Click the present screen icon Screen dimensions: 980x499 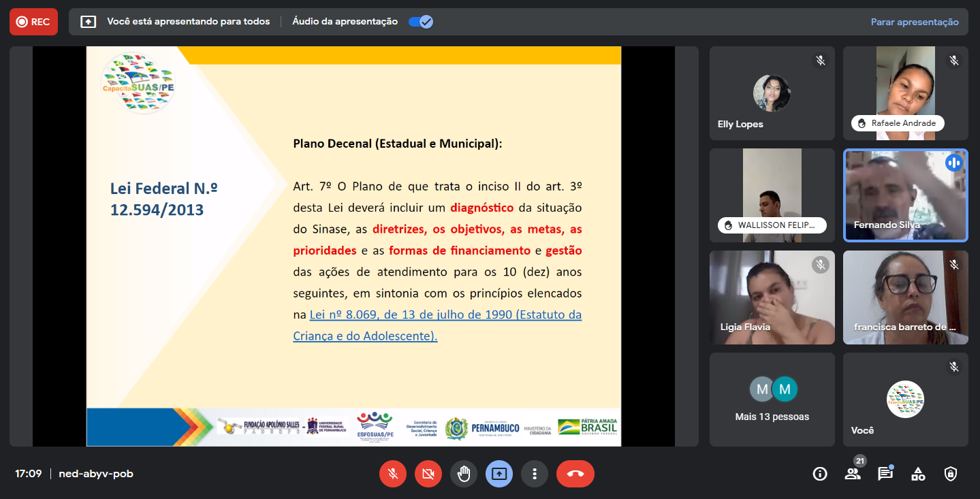pos(499,474)
